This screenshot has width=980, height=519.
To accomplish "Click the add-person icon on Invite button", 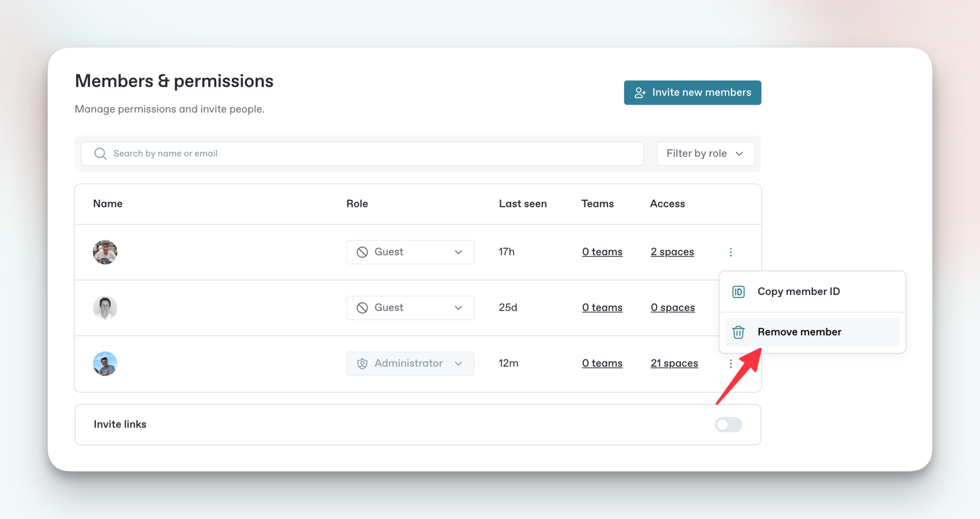I will (640, 93).
